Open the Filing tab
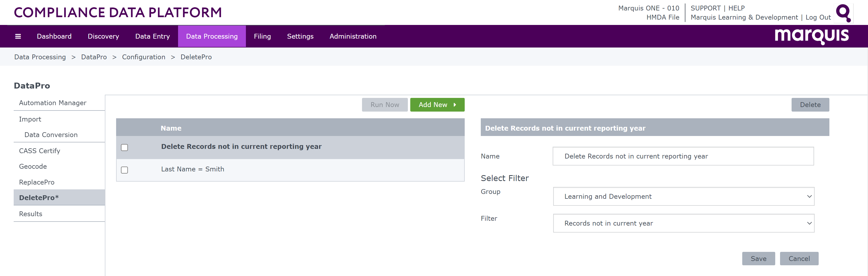This screenshot has height=276, width=868. point(262,36)
